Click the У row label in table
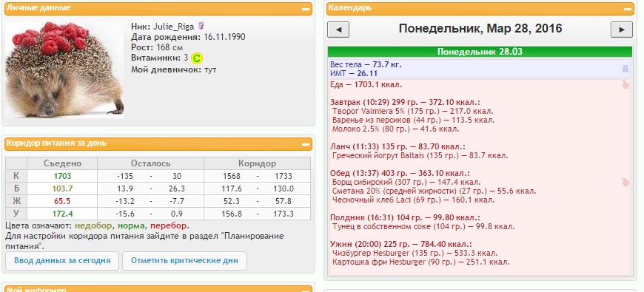This screenshot has width=644, height=292. tap(16, 214)
